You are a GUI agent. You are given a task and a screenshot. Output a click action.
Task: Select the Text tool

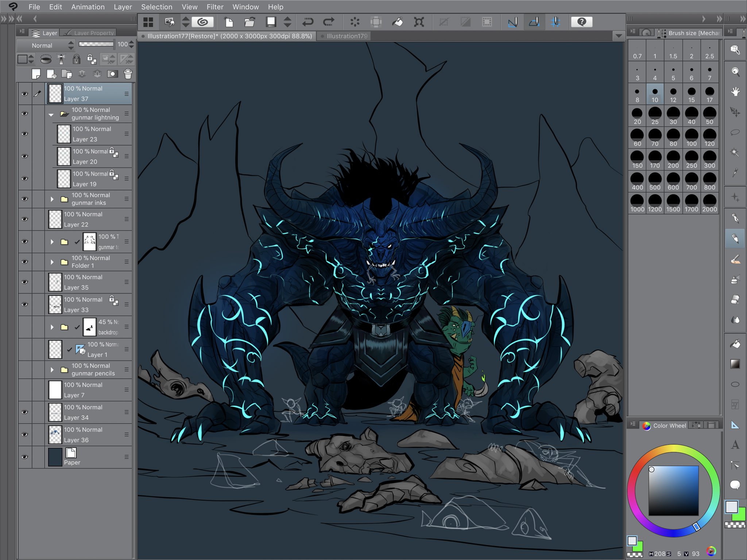point(735,444)
